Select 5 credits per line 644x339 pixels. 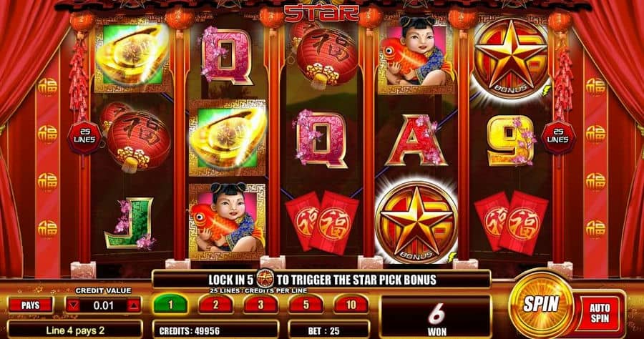coord(306,305)
